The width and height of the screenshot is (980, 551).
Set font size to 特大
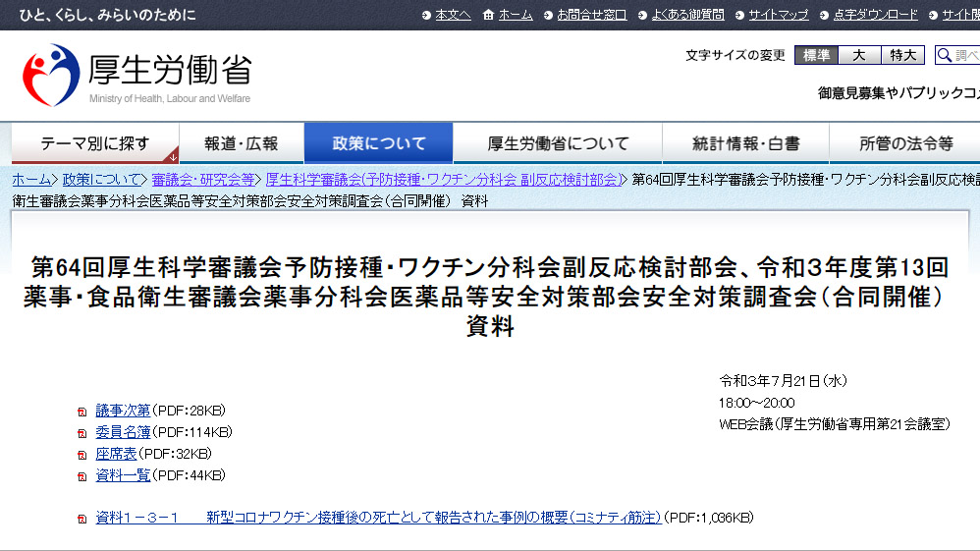click(x=902, y=55)
